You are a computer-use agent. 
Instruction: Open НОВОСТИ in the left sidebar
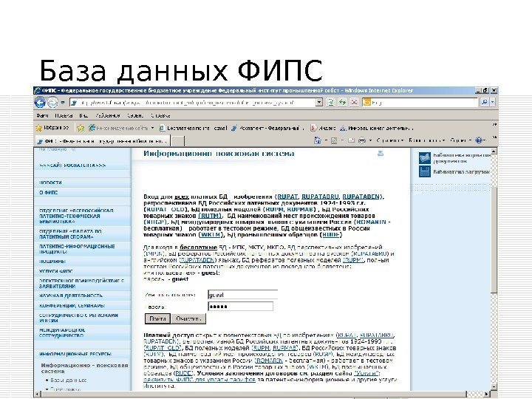[50, 183]
